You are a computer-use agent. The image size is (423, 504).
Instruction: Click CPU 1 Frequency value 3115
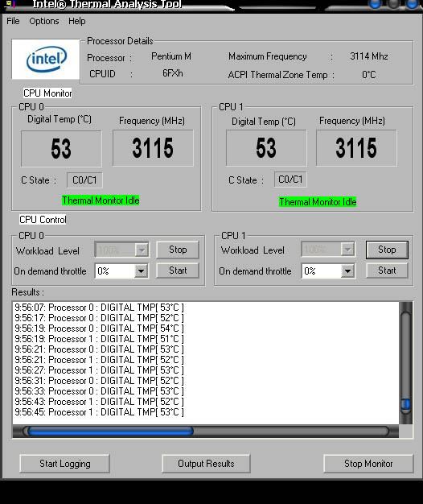[356, 148]
